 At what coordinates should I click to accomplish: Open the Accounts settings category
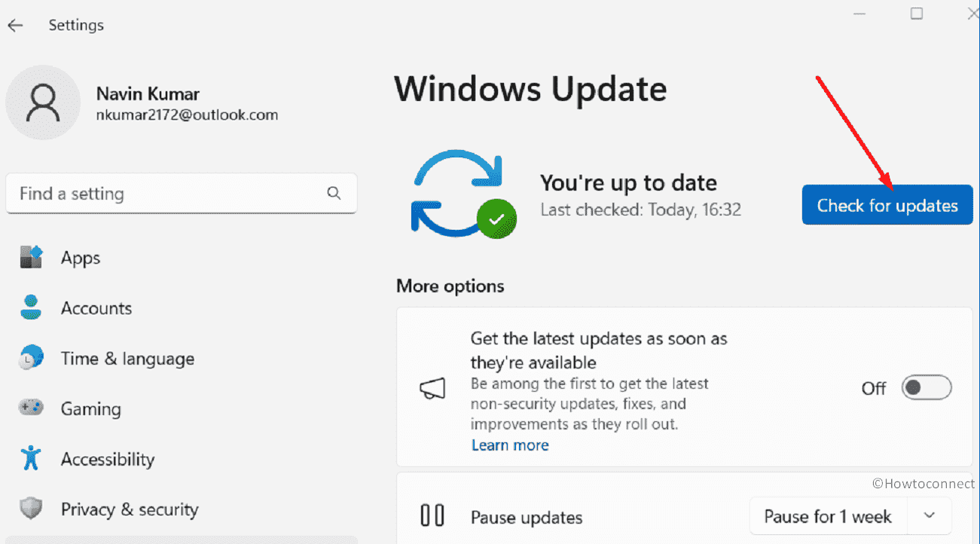pyautogui.click(x=96, y=308)
